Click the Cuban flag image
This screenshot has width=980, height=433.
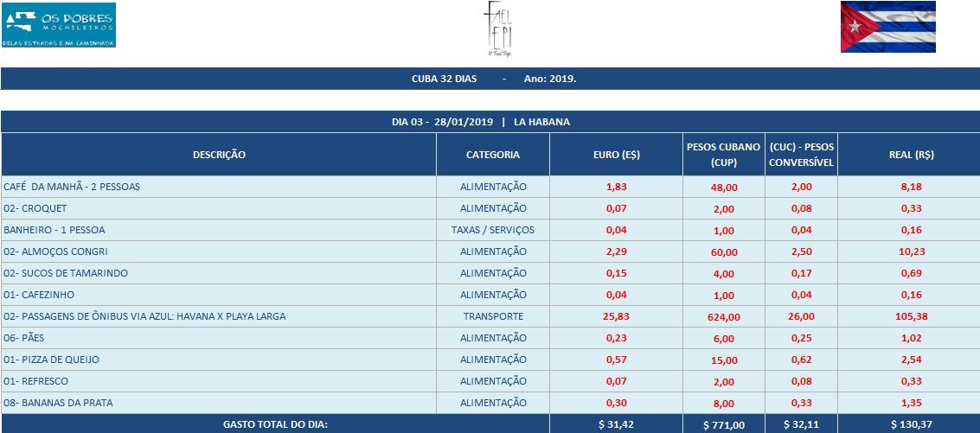pyautogui.click(x=887, y=27)
